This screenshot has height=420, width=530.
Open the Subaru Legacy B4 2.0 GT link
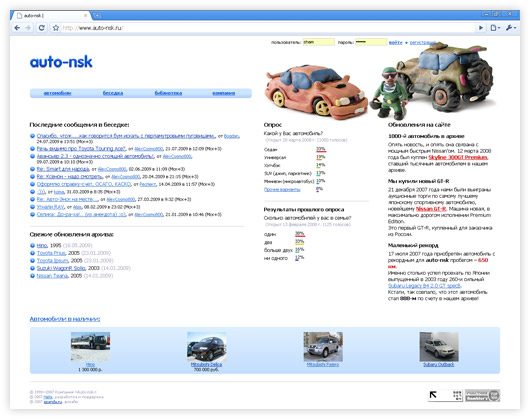click(424, 286)
